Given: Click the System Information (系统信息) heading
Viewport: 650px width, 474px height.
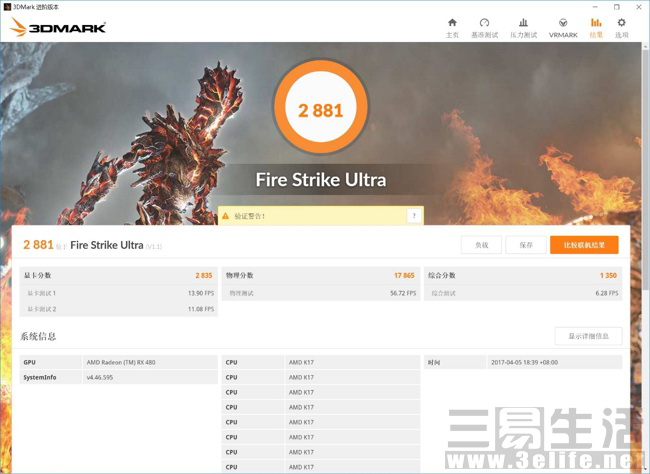Looking at the screenshot, I should 38,336.
